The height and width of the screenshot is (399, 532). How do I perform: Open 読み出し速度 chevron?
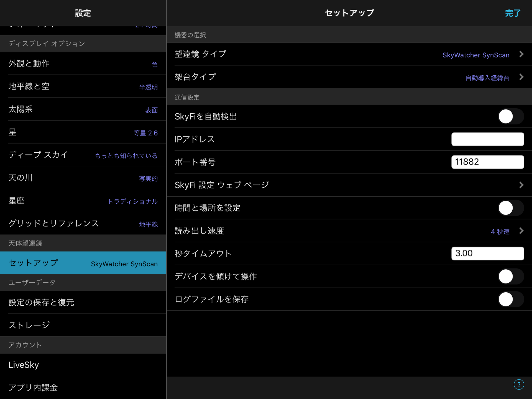click(521, 231)
